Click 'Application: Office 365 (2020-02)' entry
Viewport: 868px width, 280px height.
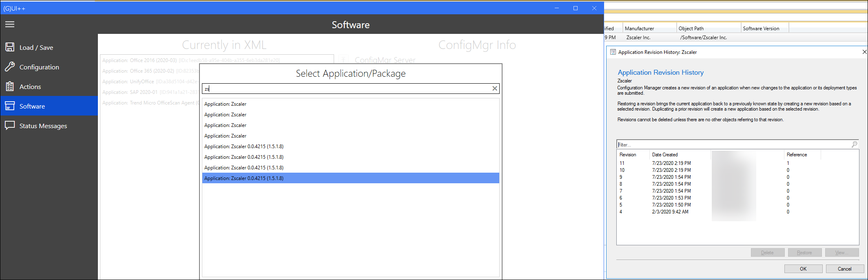(151, 71)
